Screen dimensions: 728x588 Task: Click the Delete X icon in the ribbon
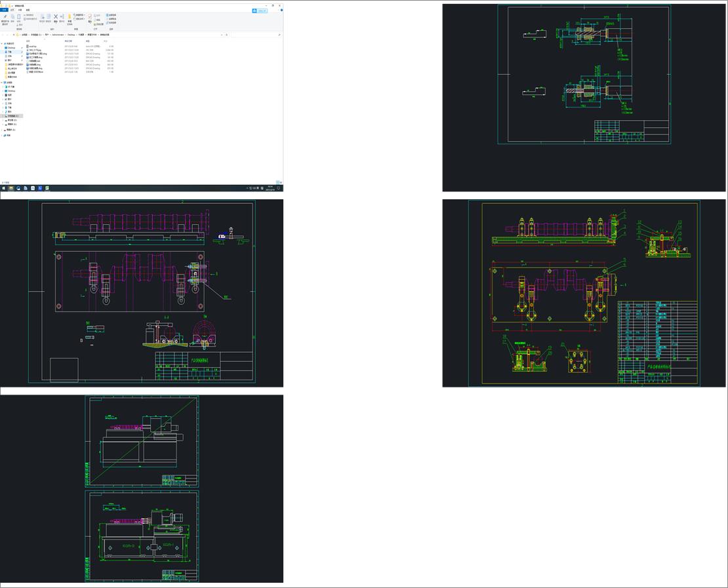point(56,18)
